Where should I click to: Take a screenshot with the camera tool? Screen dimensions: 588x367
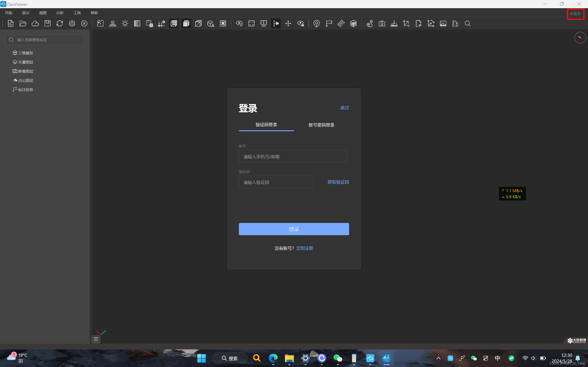[382, 23]
